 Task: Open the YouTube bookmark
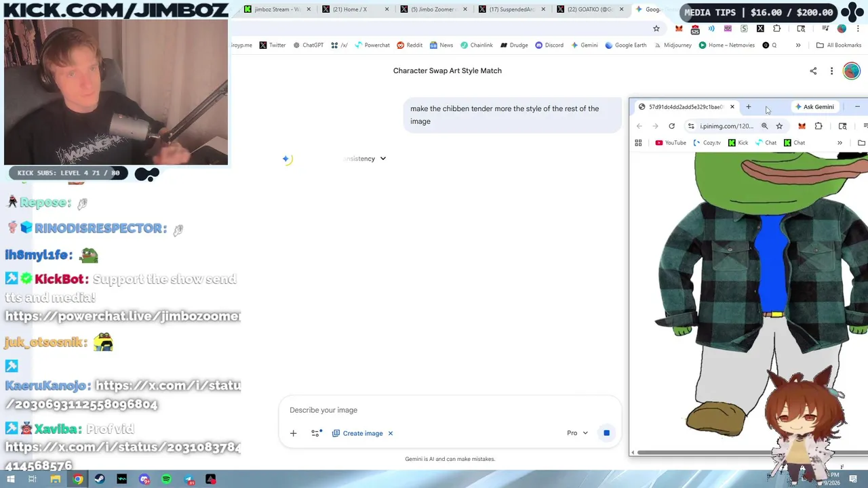[x=671, y=143]
